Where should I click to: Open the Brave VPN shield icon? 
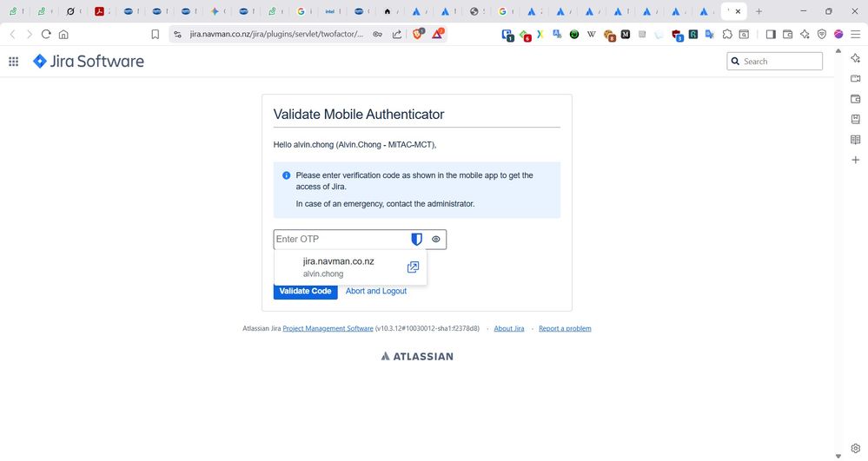822,35
